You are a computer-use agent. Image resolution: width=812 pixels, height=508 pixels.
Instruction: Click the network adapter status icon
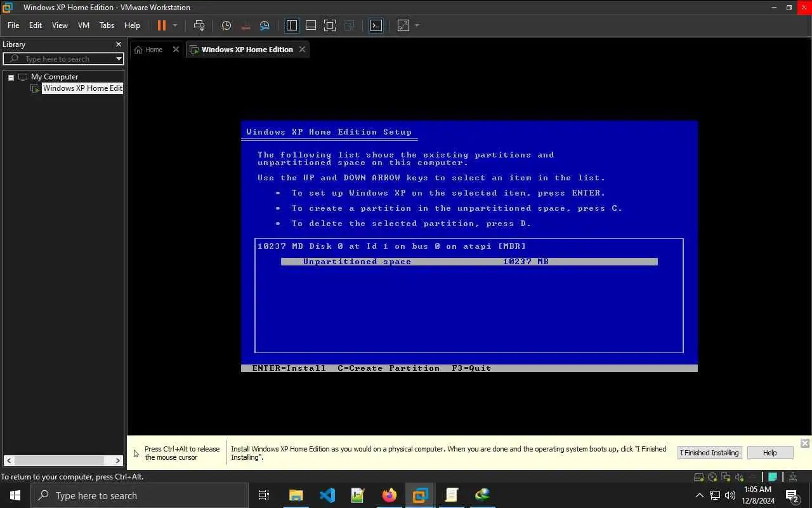pyautogui.click(x=726, y=477)
